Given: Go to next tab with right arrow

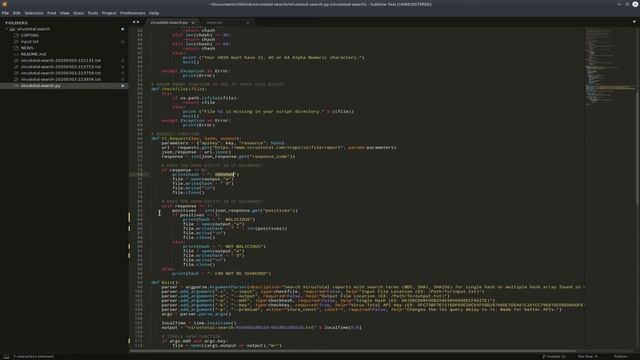Looking at the screenshot, I should (x=138, y=22).
